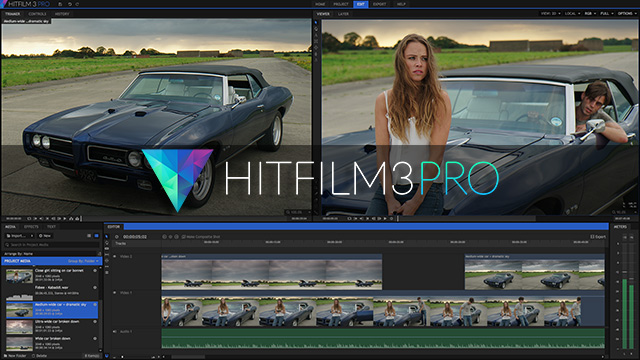The height and width of the screenshot is (360, 640).
Task: Click the play icon in the Viewer transport
Action: tap(384, 219)
